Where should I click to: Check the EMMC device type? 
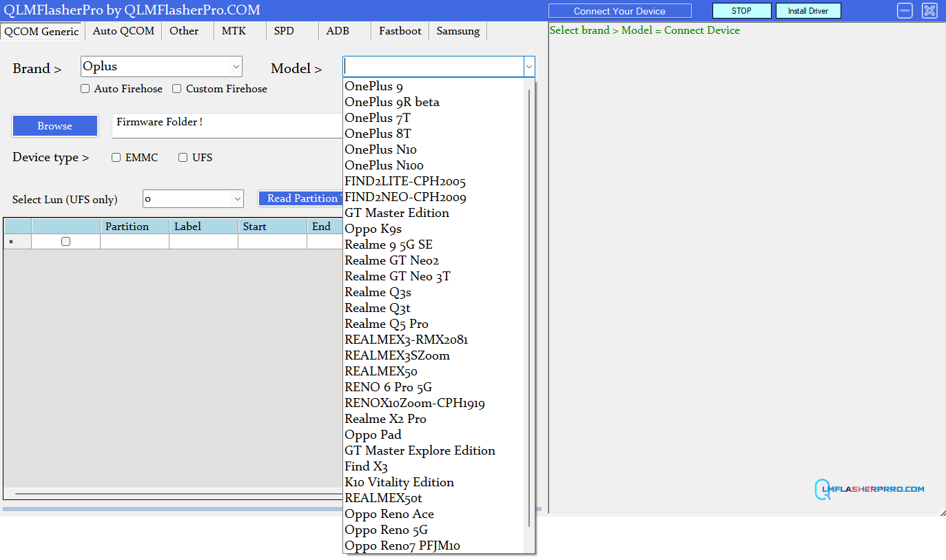[x=116, y=158]
